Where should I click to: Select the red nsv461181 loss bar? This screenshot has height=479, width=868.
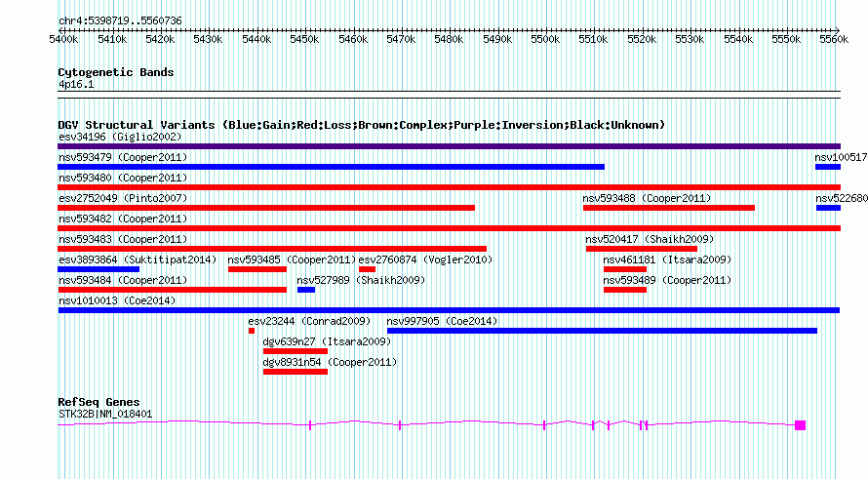pyautogui.click(x=625, y=269)
